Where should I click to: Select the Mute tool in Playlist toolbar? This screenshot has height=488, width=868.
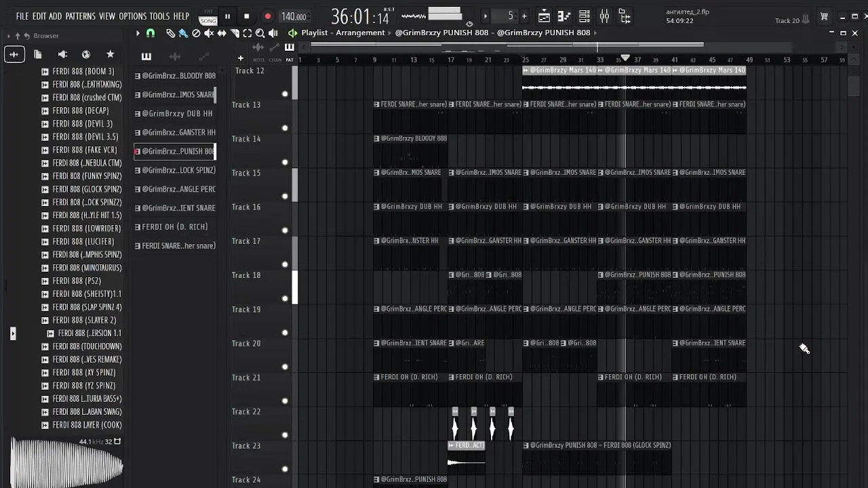209,33
